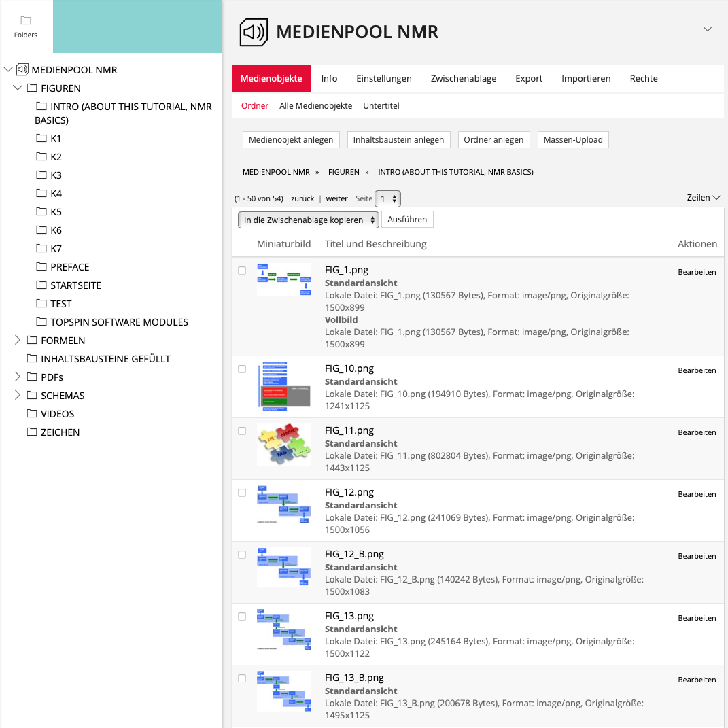Click the large media pool icon in header
Viewport: 728px width, 728px height.
pos(254,32)
